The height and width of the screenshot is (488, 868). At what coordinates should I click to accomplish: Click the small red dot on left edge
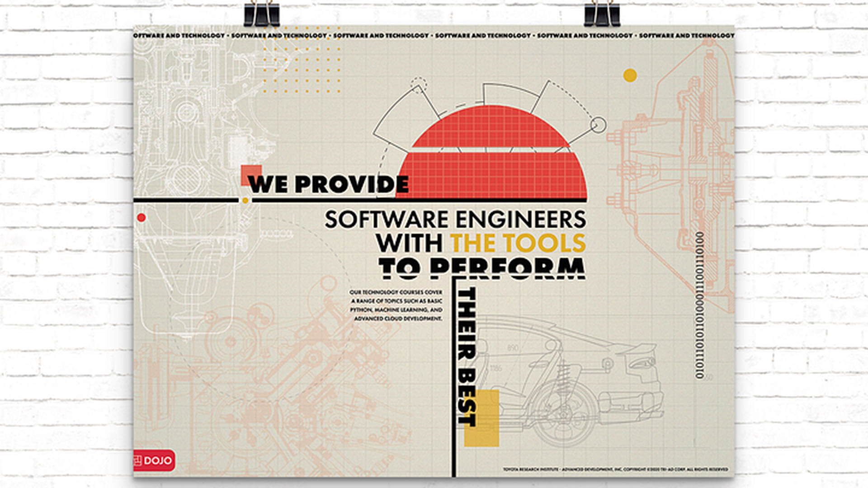coord(141,218)
